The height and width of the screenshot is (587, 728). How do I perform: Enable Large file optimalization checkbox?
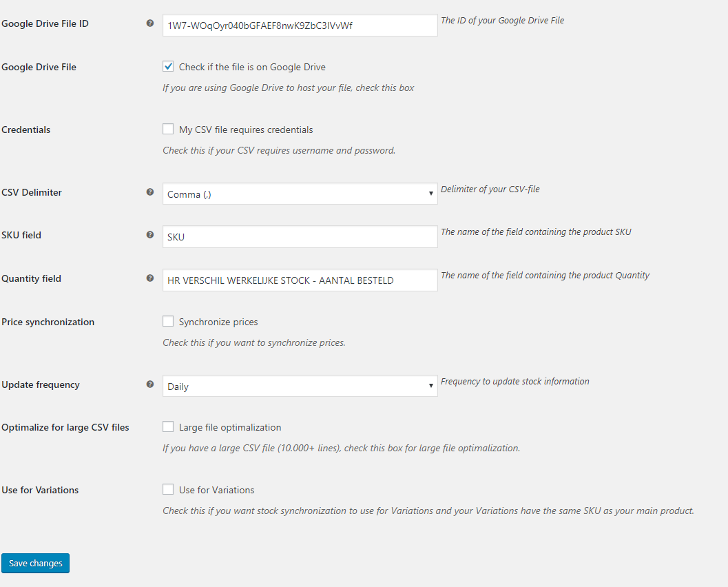pos(168,426)
